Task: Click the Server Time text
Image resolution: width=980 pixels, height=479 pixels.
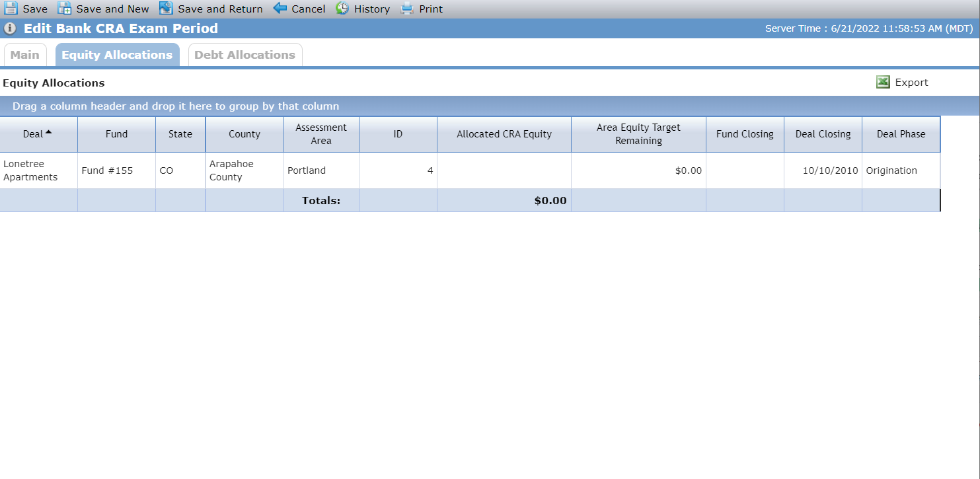Action: coord(868,28)
